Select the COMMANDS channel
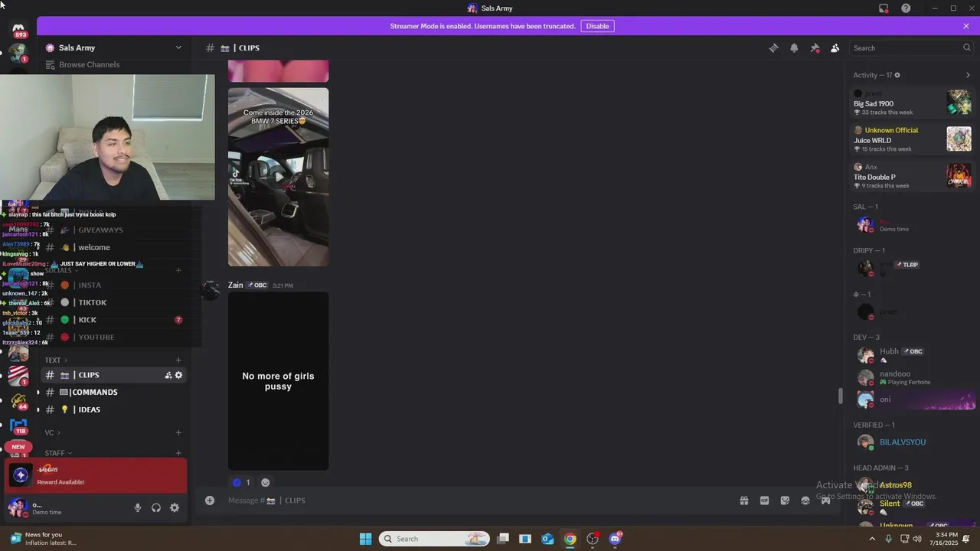Image resolution: width=980 pixels, height=551 pixels. tap(113, 392)
